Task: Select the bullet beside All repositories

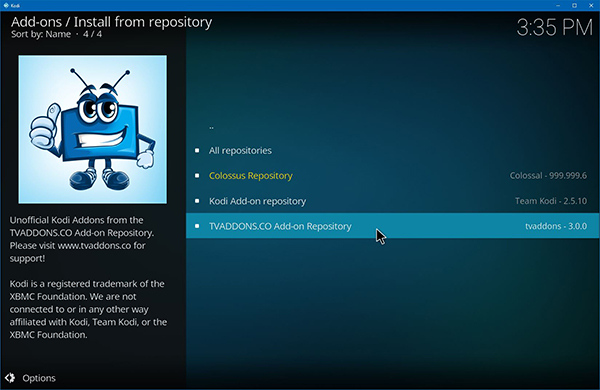Action: click(197, 150)
